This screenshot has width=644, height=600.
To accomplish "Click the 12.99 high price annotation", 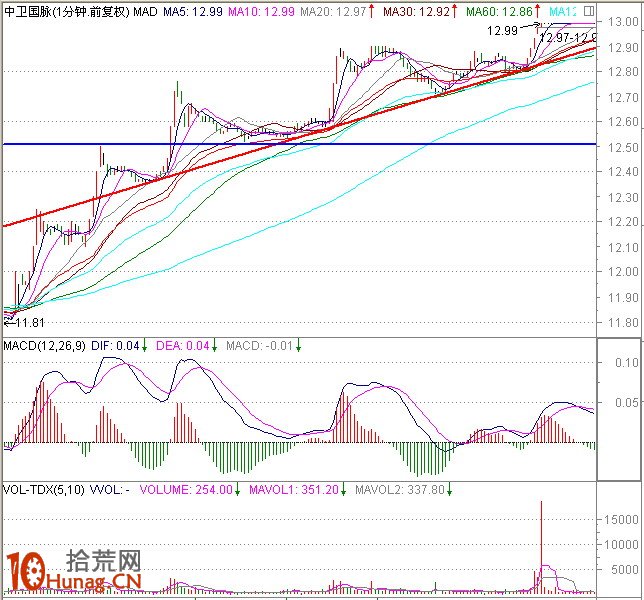I will (502, 31).
